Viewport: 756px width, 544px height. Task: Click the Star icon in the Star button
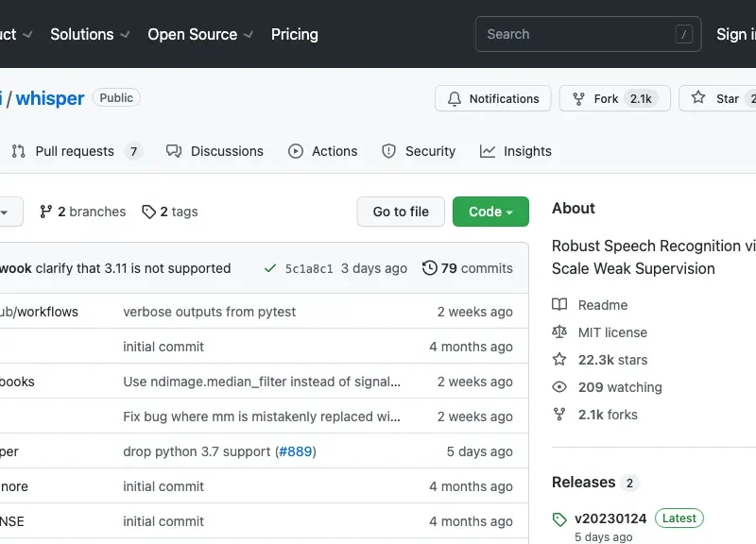[x=698, y=98]
